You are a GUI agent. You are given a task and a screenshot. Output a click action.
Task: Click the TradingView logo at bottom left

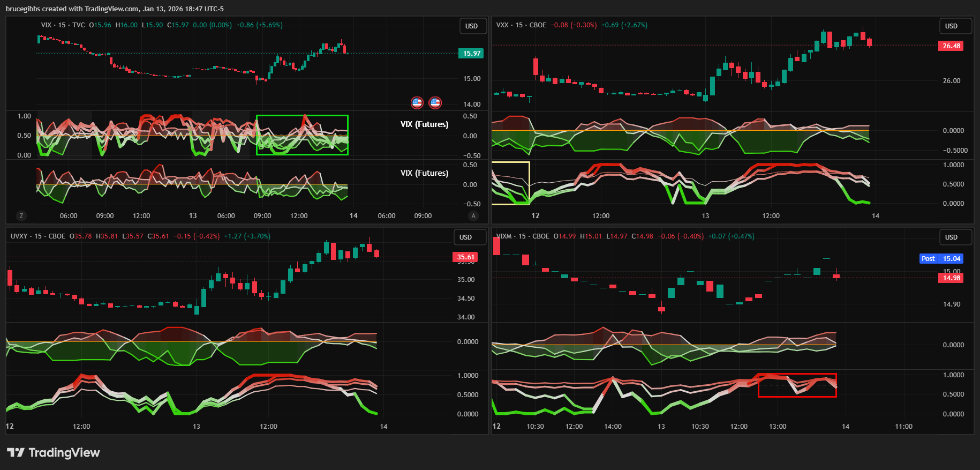click(54, 453)
